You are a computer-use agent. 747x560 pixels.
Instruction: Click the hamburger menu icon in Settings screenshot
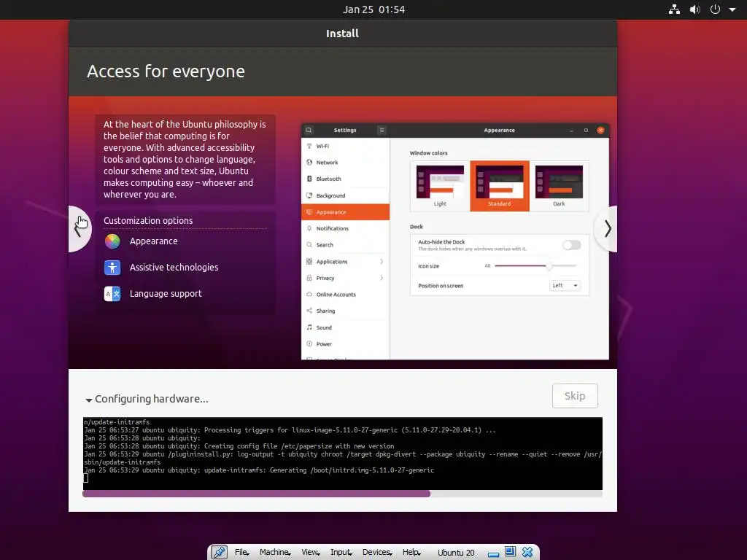[x=382, y=130]
